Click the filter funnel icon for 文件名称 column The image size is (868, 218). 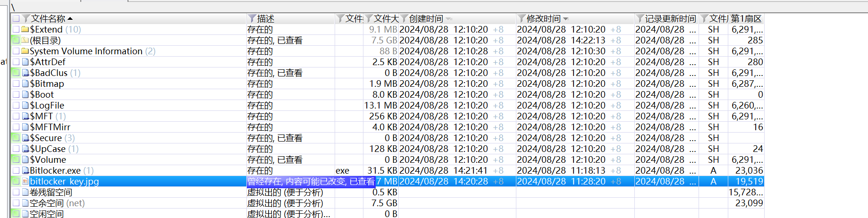click(26, 18)
